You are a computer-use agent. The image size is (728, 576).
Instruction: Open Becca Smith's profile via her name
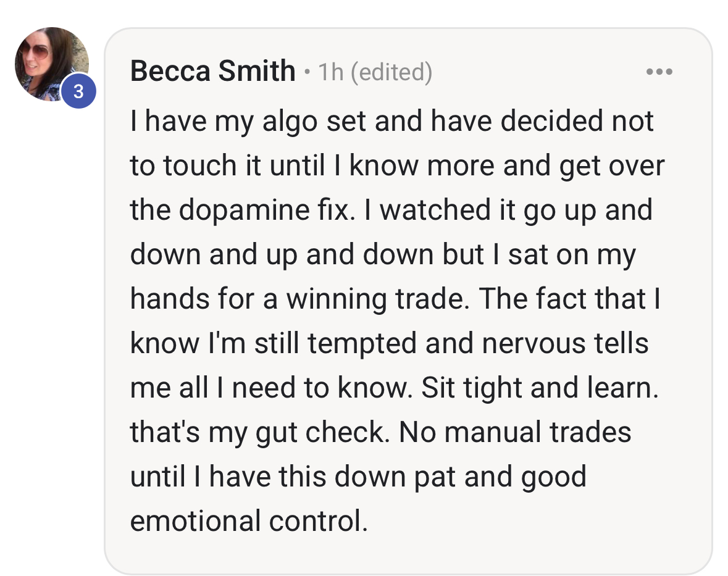click(212, 72)
